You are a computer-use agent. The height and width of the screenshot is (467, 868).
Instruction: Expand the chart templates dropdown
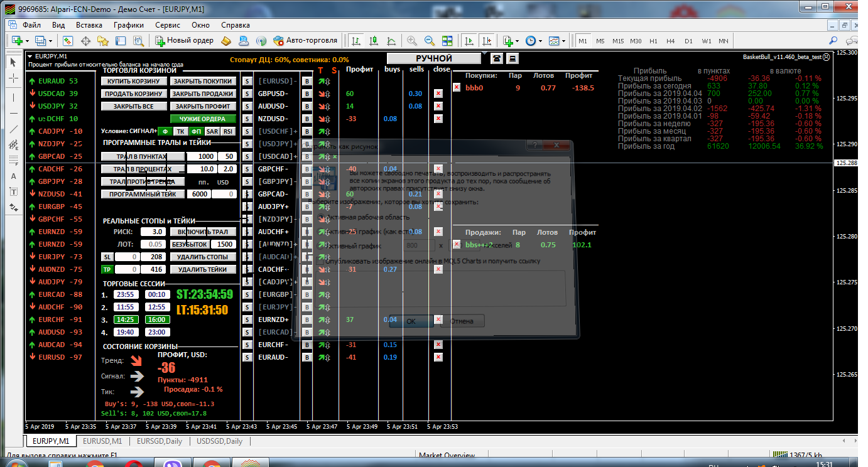(x=564, y=40)
